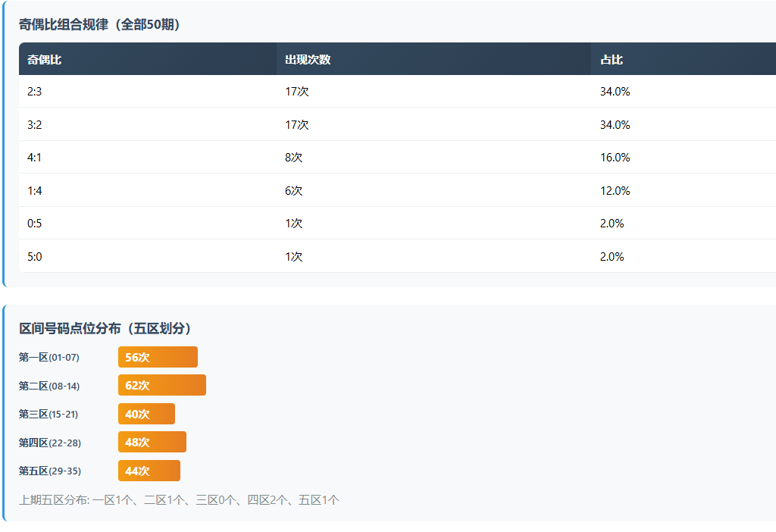The height and width of the screenshot is (532, 776).
Task: Click the 第三区(15-21) label
Action: coord(48,414)
